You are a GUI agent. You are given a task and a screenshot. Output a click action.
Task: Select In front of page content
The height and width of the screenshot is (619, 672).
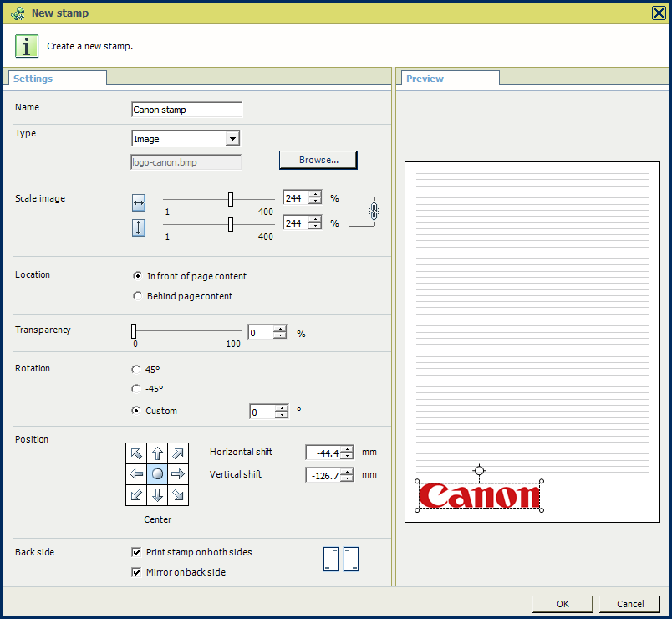[137, 276]
